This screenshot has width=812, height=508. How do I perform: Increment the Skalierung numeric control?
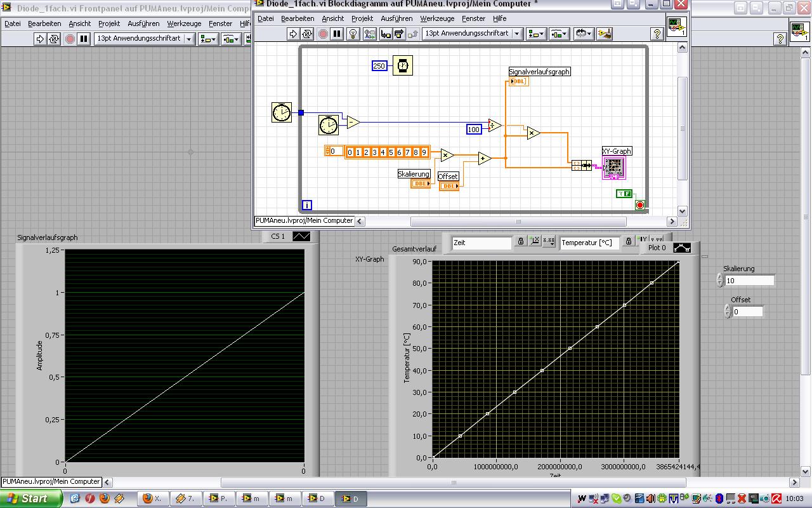tap(719, 277)
